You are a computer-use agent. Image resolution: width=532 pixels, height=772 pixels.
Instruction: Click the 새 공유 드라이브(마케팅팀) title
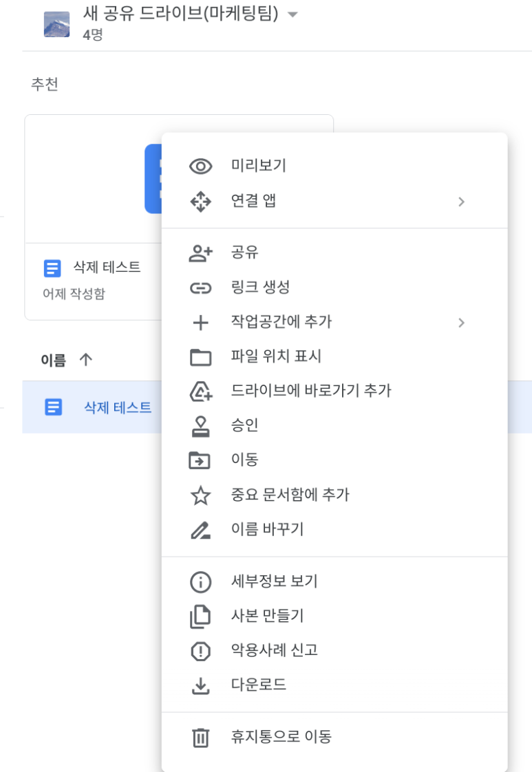pyautogui.click(x=181, y=13)
